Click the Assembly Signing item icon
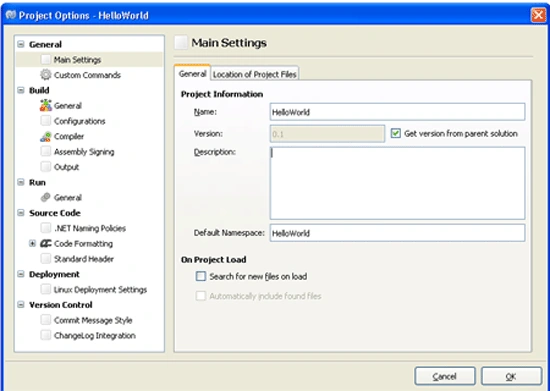550x391 pixels. [x=46, y=151]
